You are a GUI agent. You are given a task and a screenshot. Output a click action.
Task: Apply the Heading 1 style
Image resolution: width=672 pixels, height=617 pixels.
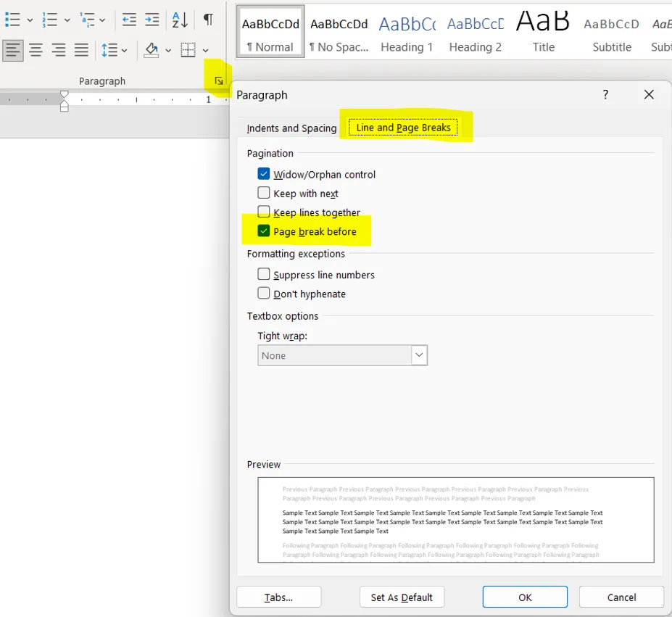click(x=407, y=32)
